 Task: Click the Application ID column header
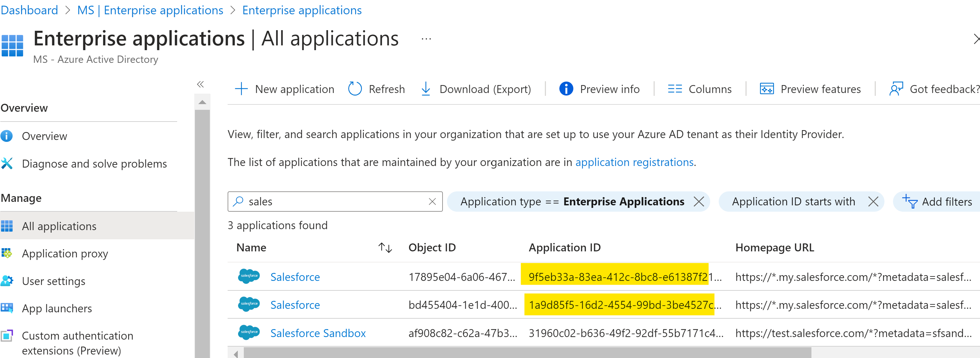click(564, 248)
